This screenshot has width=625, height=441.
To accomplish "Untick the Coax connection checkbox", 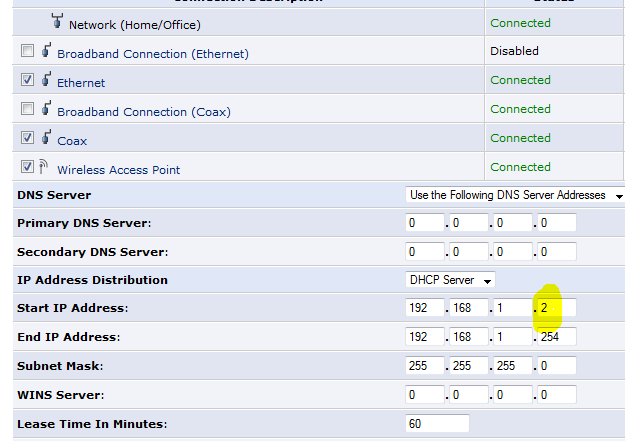I will click(27, 138).
